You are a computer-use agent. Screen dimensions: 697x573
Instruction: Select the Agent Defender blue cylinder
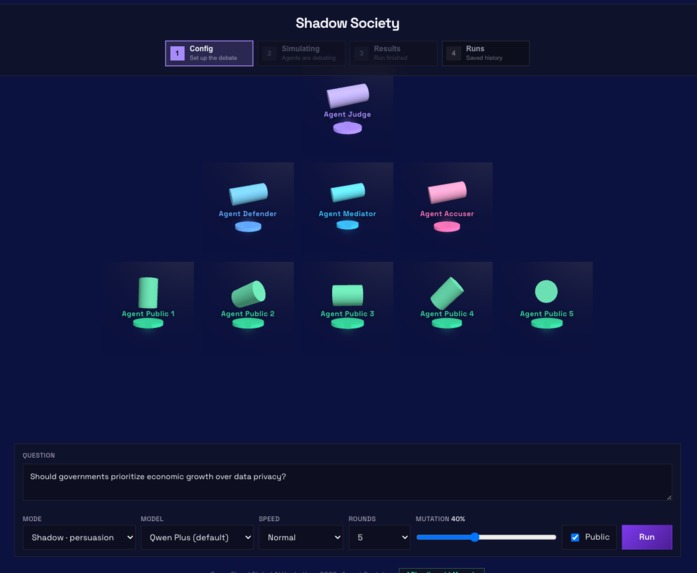[248, 194]
